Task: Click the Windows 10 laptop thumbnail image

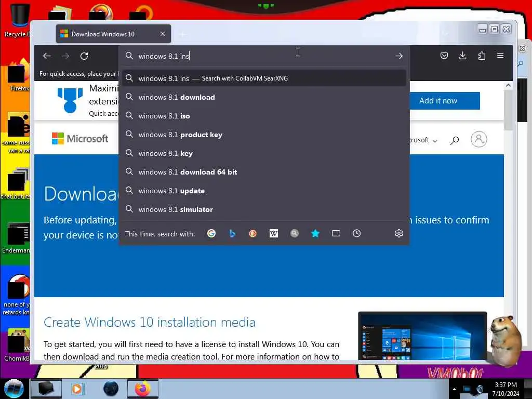Action: coord(422,336)
